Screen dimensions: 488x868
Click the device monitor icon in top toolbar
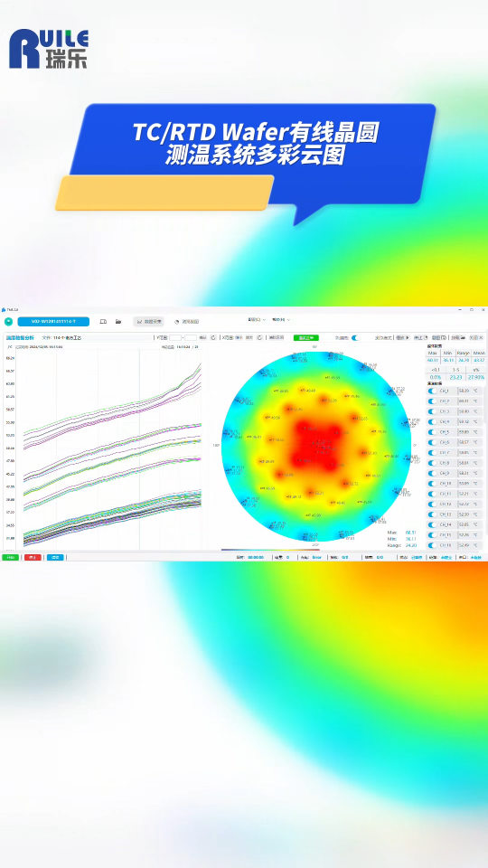[103, 322]
